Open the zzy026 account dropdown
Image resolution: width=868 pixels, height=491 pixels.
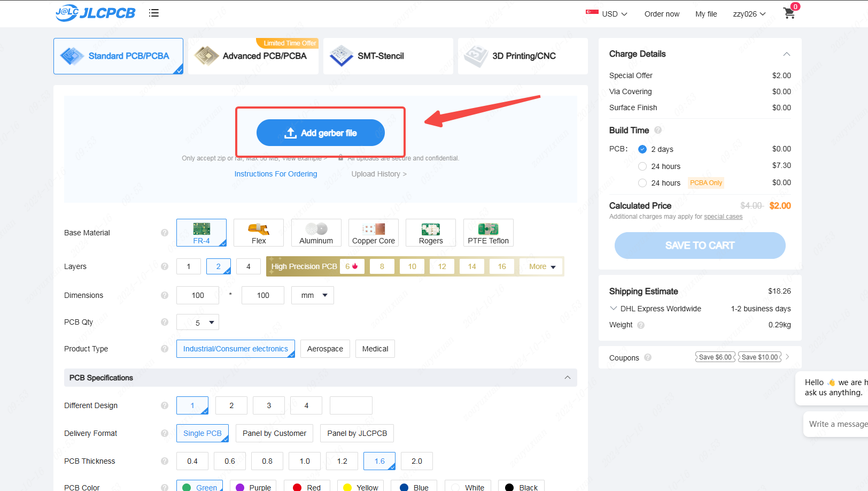coord(749,14)
